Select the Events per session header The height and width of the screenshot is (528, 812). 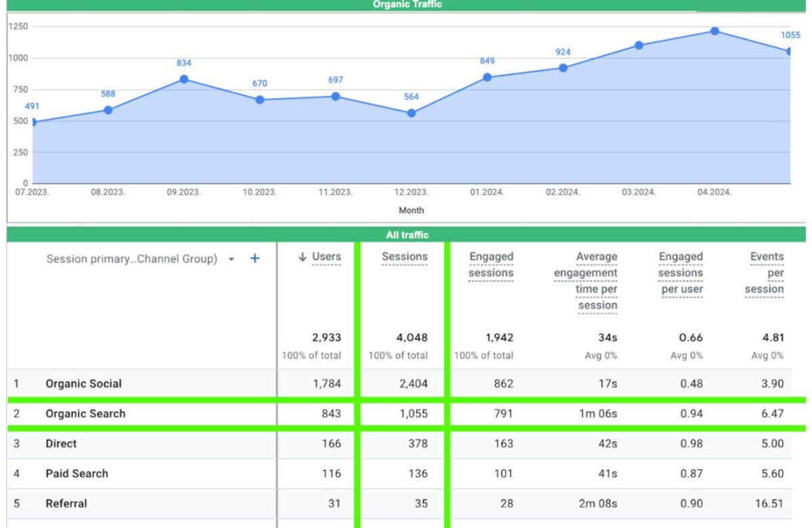[765, 272]
